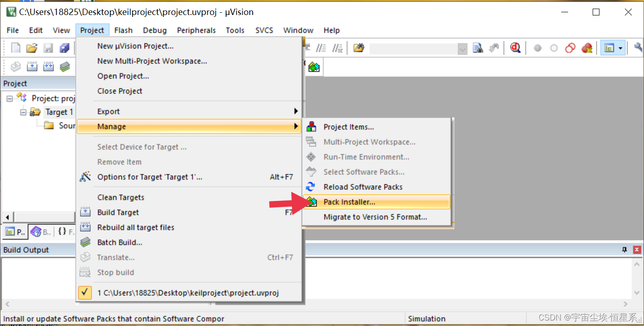The width and height of the screenshot is (644, 326).
Task: Start the debug session via toolbar icon
Action: pyautogui.click(x=515, y=48)
